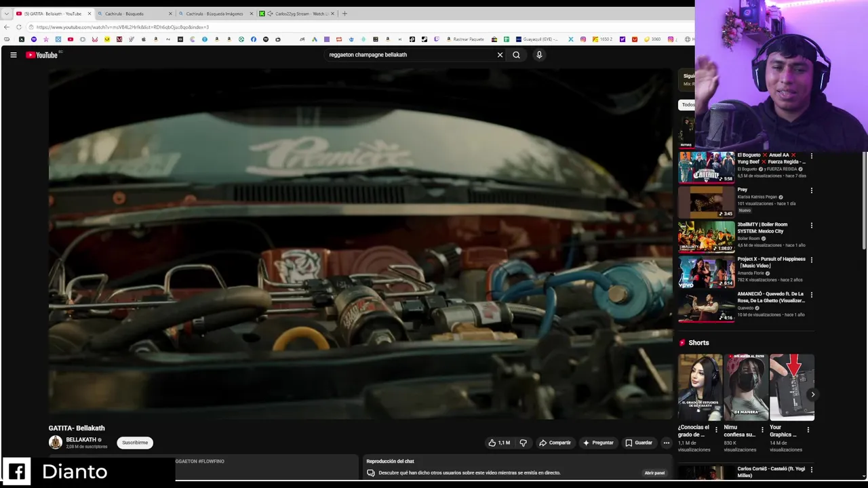Open the BELLAKATH channel avatar

click(x=56, y=443)
